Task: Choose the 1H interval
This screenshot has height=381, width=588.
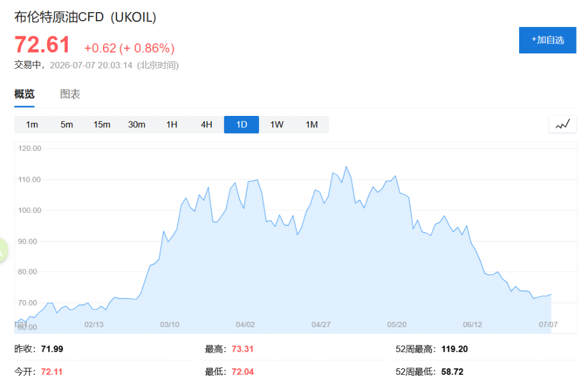Action: pyautogui.click(x=172, y=125)
